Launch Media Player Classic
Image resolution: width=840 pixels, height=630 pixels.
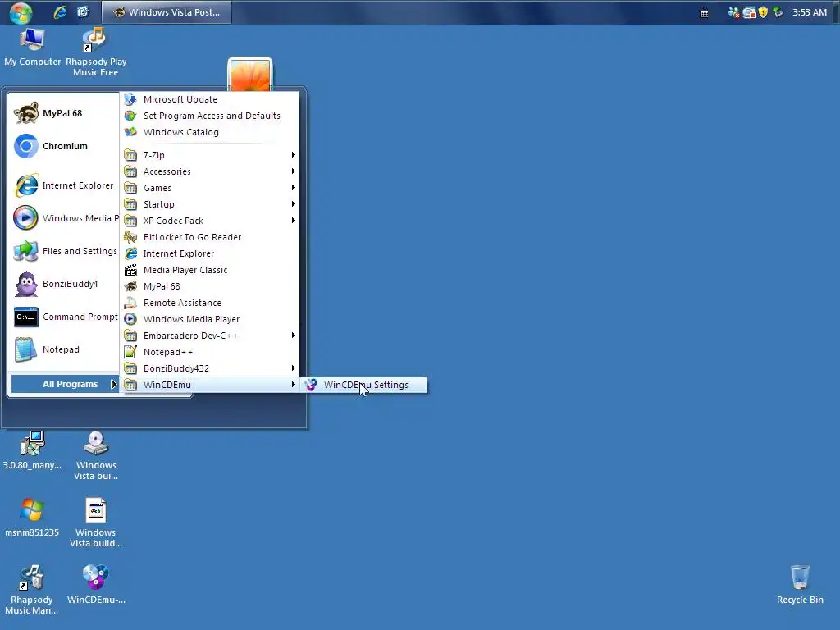(210, 270)
